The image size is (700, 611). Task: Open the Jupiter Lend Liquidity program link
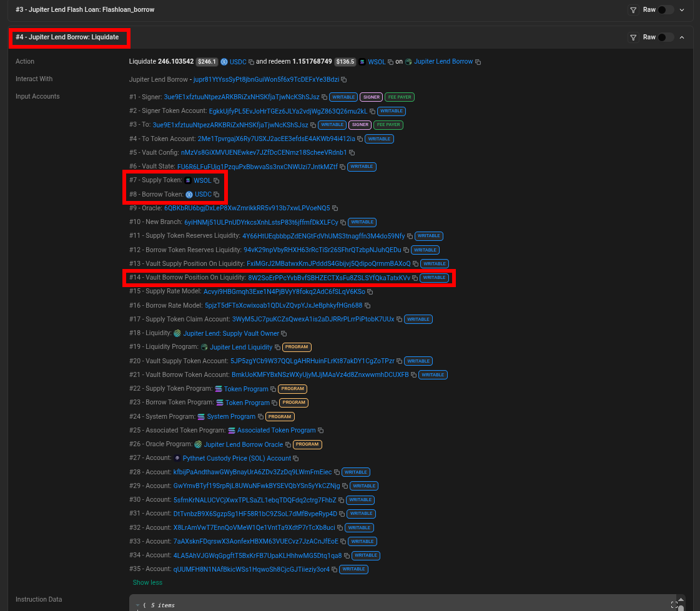point(241,347)
